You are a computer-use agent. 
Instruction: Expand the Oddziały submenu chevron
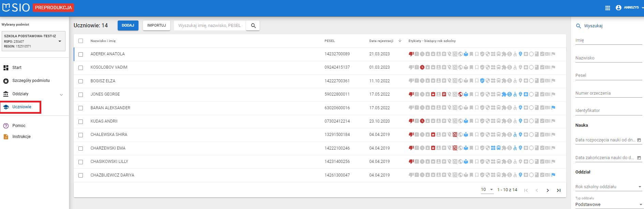(x=61, y=95)
